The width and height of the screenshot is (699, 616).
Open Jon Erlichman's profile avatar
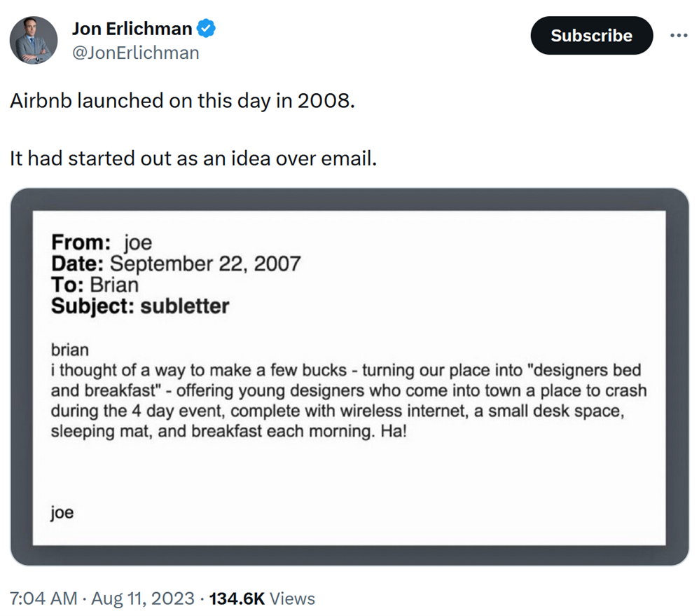click(34, 40)
